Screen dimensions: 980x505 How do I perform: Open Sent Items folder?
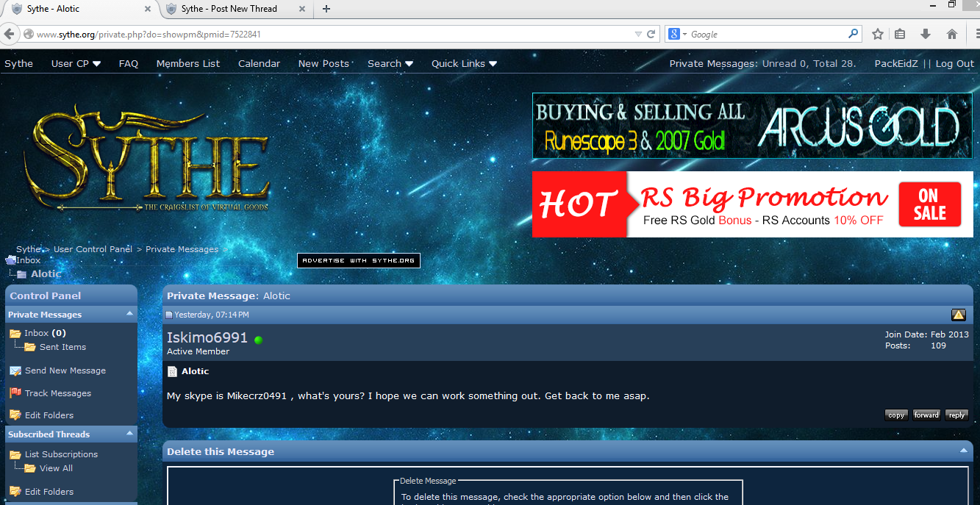click(62, 347)
